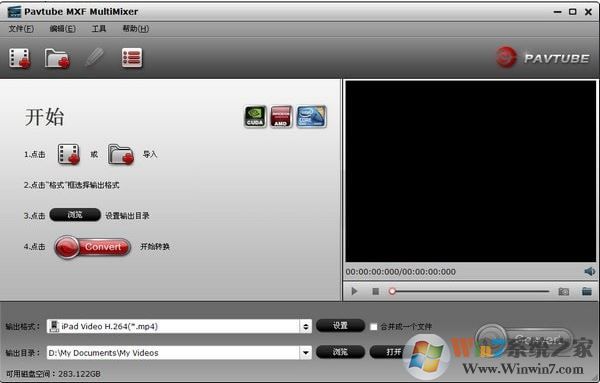Click the NVIDIA CUDA acceleration badge
This screenshot has width=600, height=383.
[x=255, y=116]
